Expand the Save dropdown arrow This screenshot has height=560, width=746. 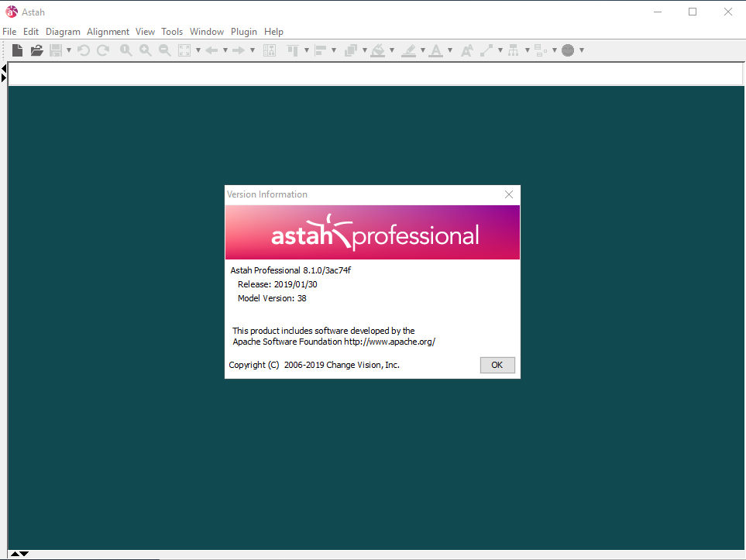(69, 50)
